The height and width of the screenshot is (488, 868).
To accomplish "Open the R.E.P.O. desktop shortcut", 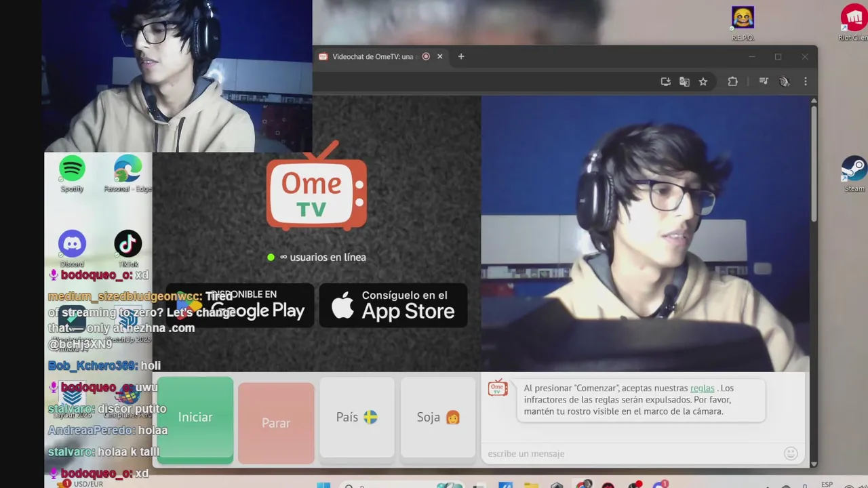I will tap(743, 24).
